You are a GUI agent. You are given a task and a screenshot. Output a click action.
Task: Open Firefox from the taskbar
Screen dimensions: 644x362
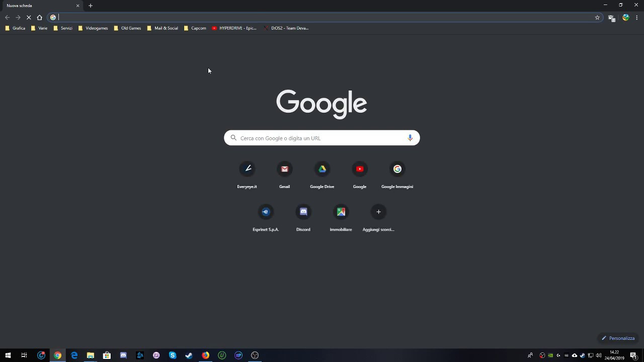click(206, 355)
